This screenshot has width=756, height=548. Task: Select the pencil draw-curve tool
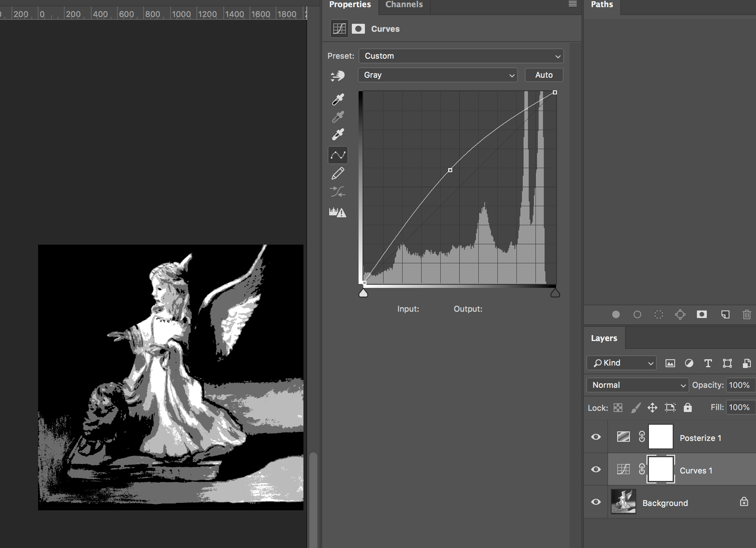[338, 173]
